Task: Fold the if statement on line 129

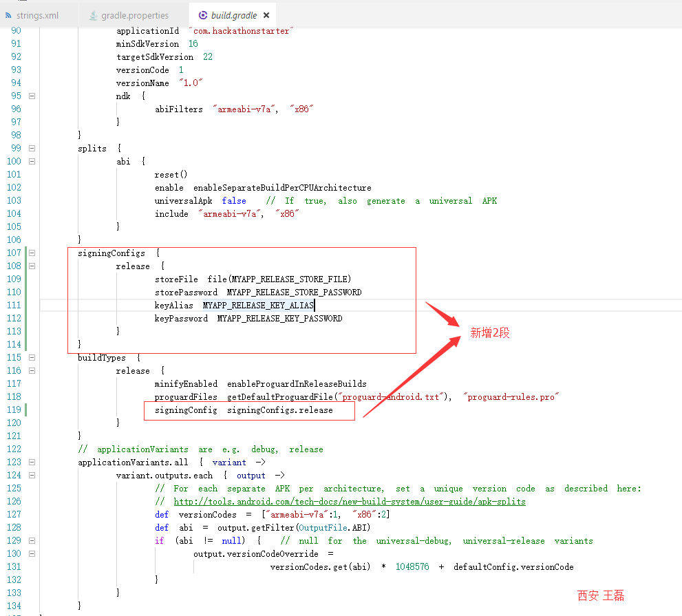Action: pyautogui.click(x=32, y=541)
